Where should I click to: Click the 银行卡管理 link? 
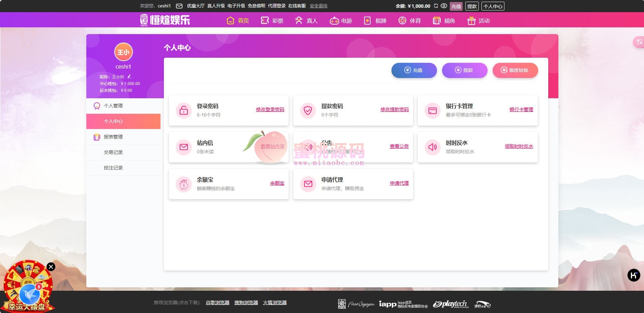521,109
